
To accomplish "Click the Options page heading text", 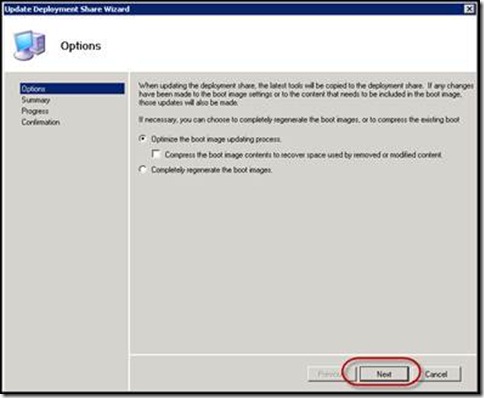I will (x=81, y=46).
